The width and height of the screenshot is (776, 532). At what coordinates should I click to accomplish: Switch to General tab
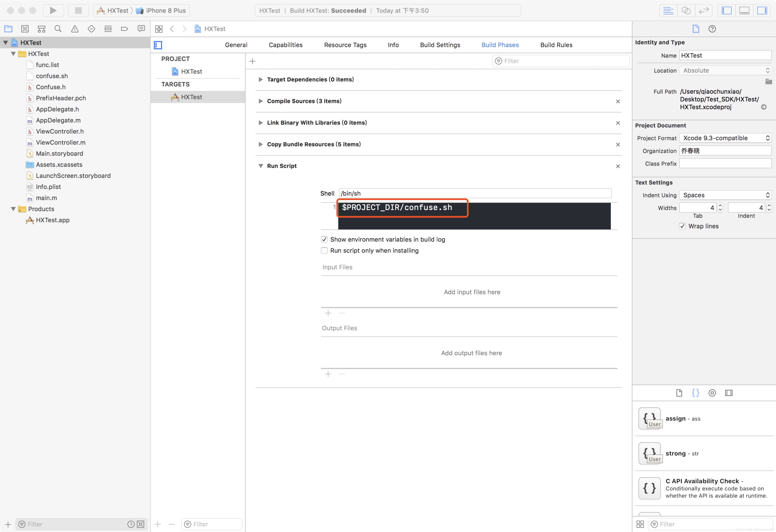pyautogui.click(x=236, y=45)
